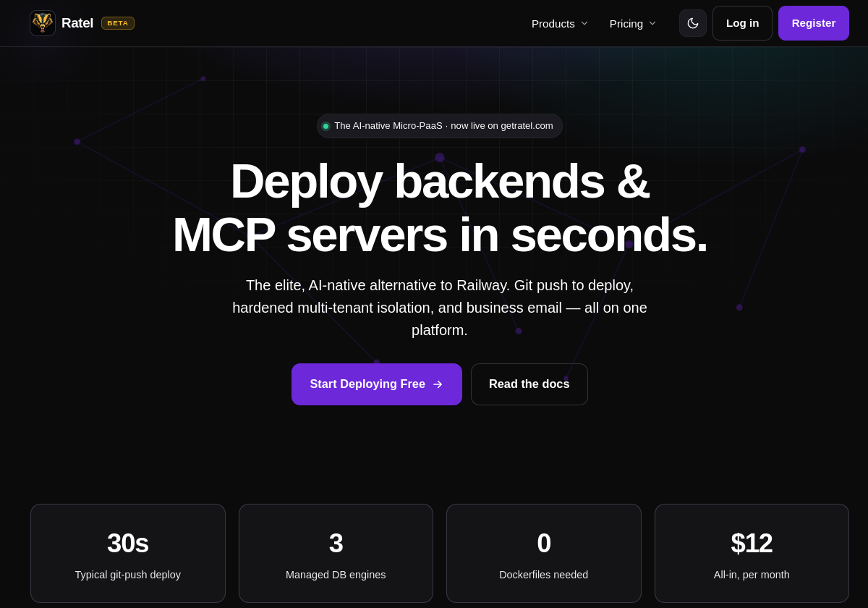Click the Ratel honey badger logo icon
The width and height of the screenshot is (868, 608).
pos(43,23)
